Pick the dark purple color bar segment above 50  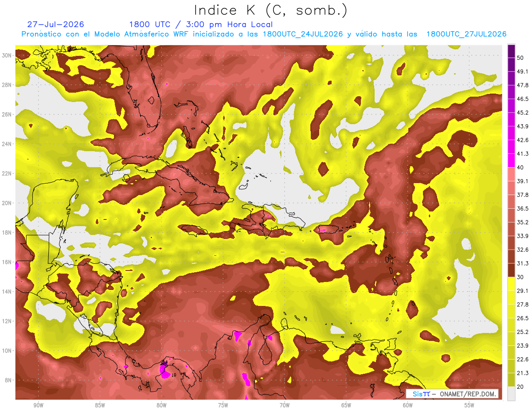(511, 51)
